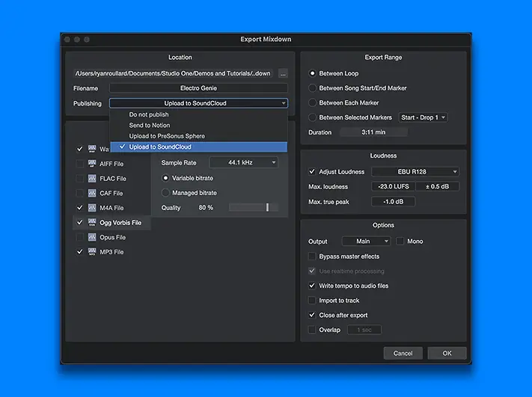
Task: Select the Between Each Marker option
Action: (312, 102)
